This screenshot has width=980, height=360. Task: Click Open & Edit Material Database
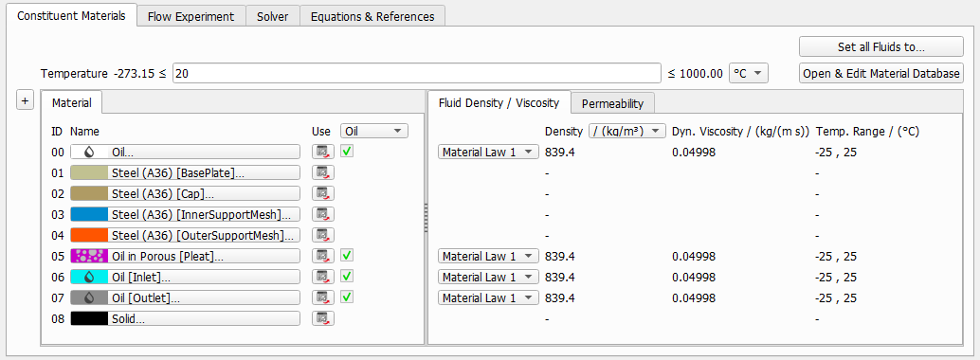(881, 73)
